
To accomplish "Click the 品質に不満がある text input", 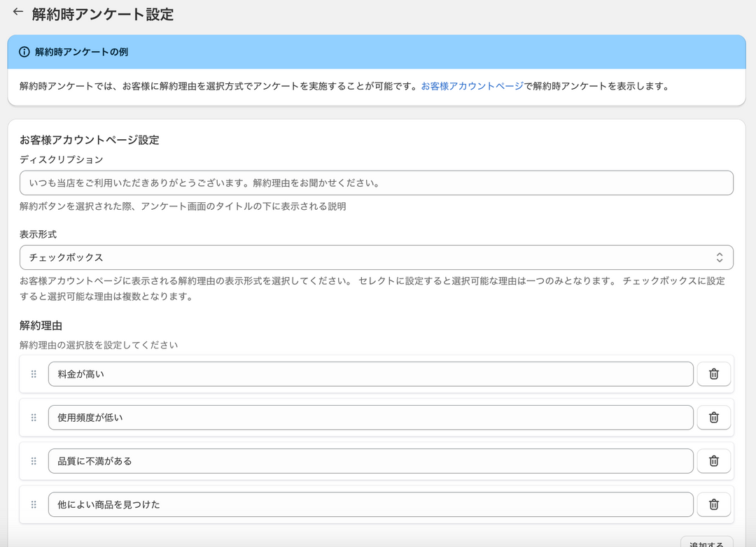I will (370, 461).
